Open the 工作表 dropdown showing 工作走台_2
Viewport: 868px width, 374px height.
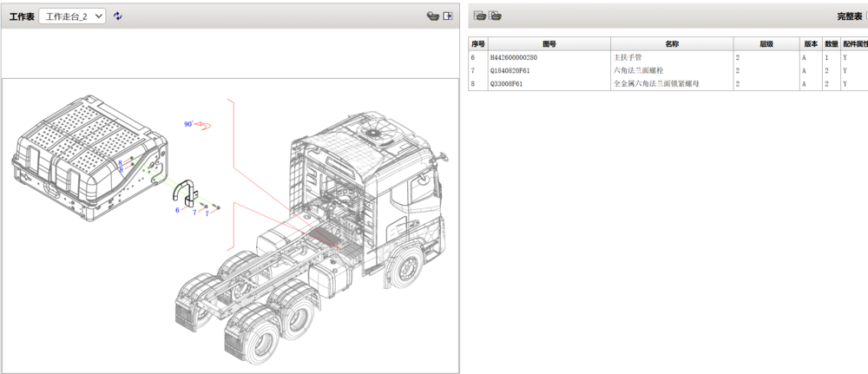pyautogui.click(x=72, y=16)
